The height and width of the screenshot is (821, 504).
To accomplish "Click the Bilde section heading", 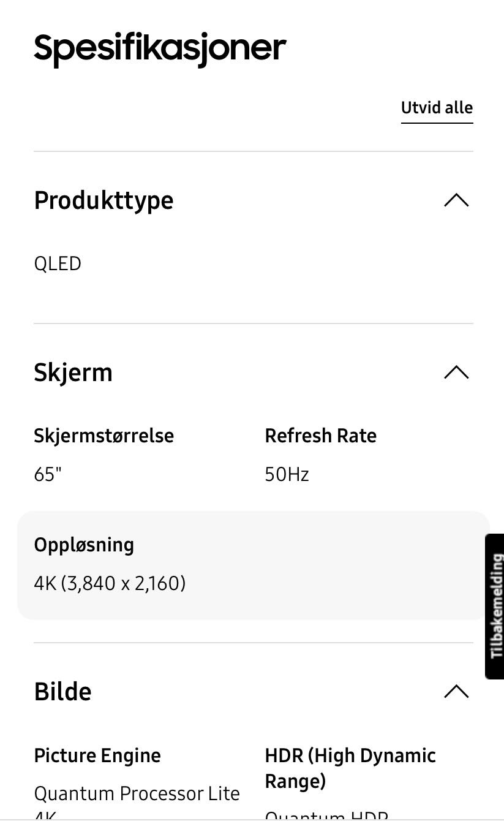I will pyautogui.click(x=62, y=692).
